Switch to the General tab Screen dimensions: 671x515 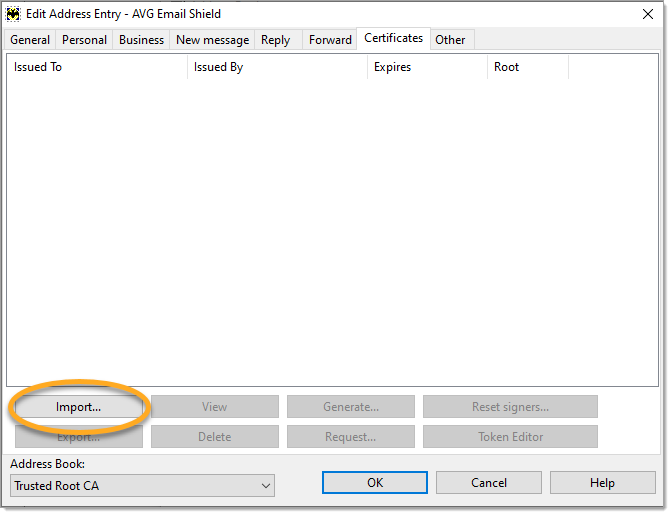point(30,40)
